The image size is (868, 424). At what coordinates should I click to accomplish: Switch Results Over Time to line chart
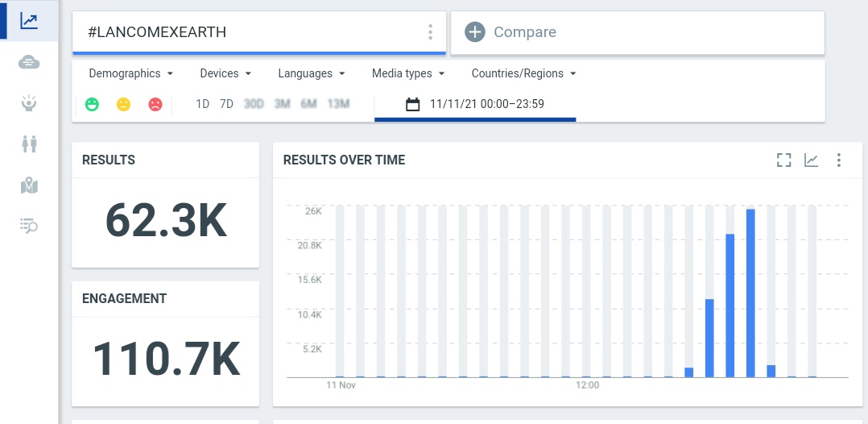[811, 160]
